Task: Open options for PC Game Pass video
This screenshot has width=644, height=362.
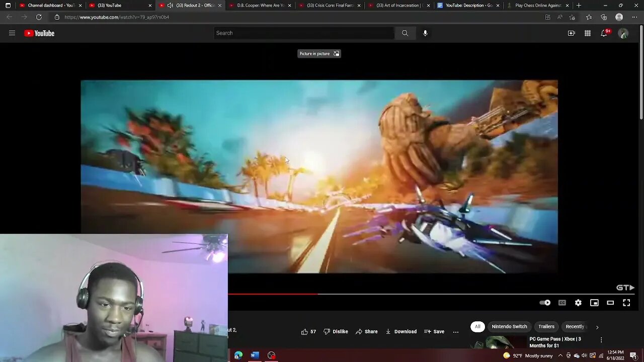Action: click(601, 340)
